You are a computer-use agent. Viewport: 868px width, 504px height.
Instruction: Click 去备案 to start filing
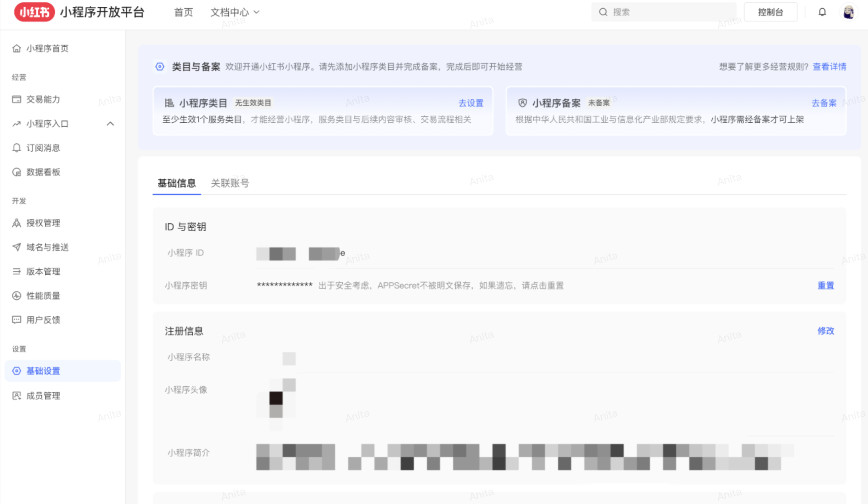point(824,103)
